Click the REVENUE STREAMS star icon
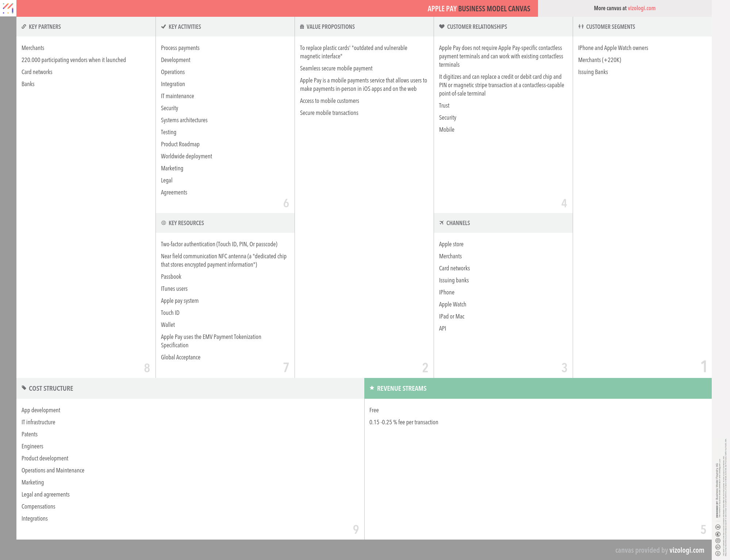 pos(372,388)
